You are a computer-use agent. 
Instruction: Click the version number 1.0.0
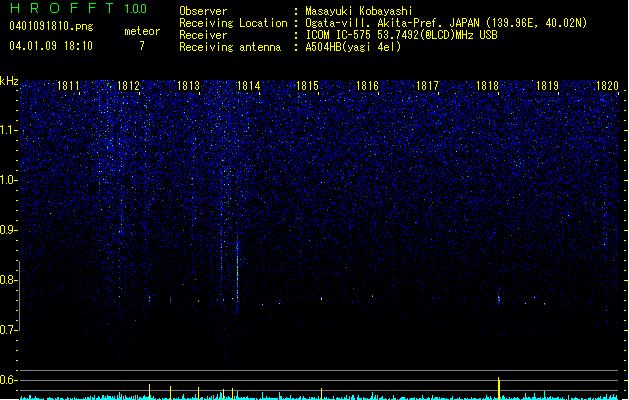pos(135,9)
